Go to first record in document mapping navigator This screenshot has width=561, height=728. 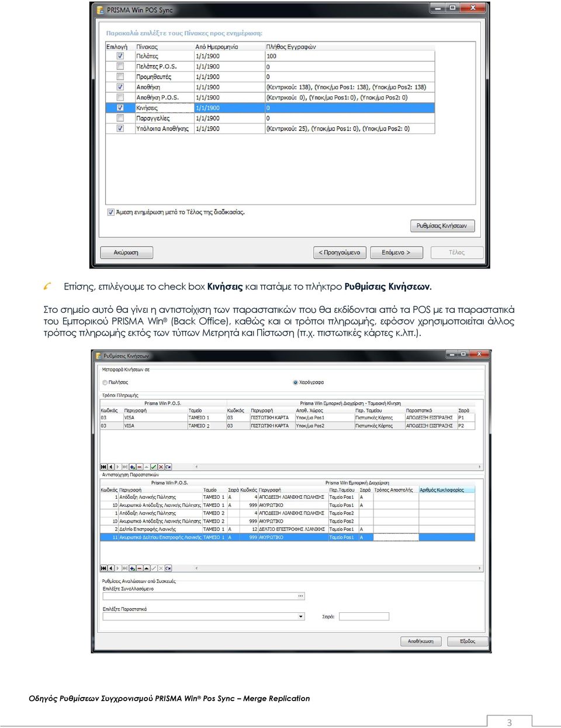tap(103, 568)
